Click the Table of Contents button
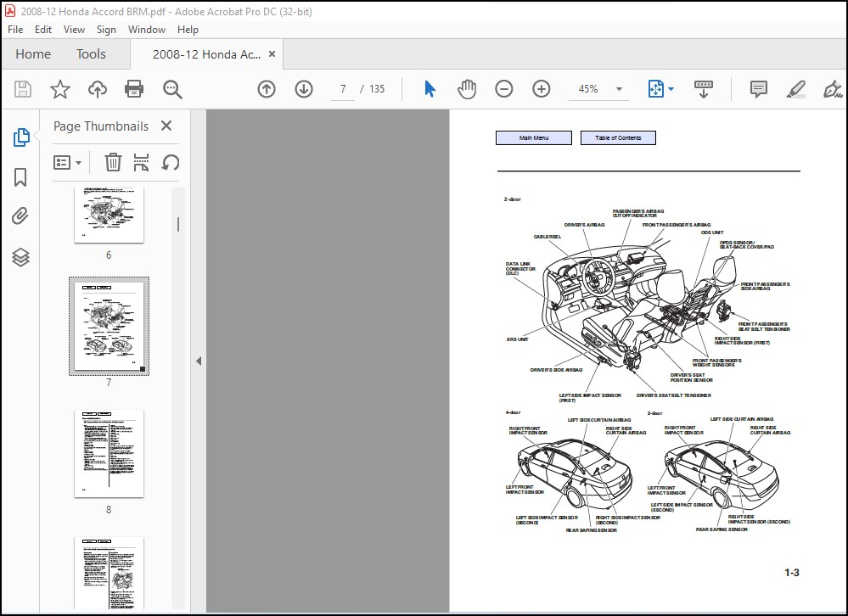848x616 pixels. [618, 137]
